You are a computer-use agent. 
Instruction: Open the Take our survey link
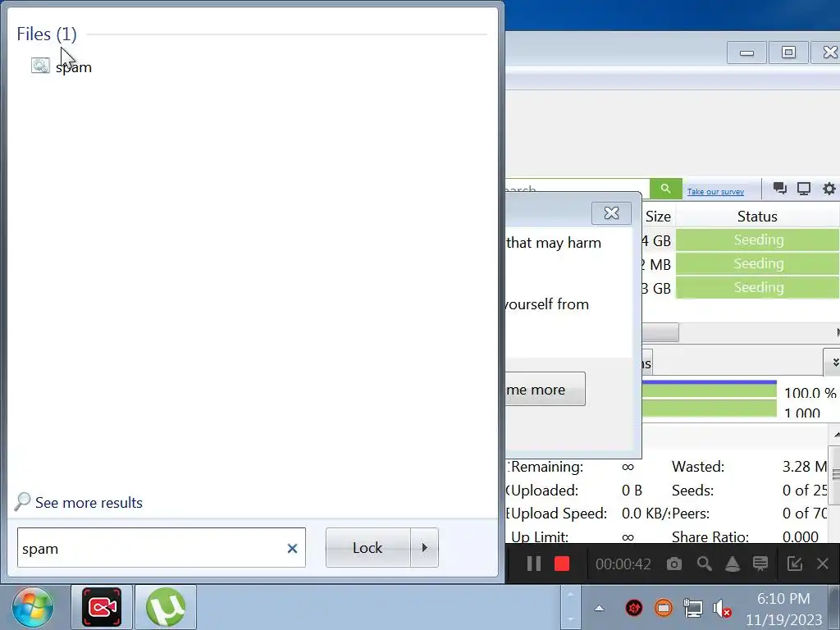(x=715, y=192)
